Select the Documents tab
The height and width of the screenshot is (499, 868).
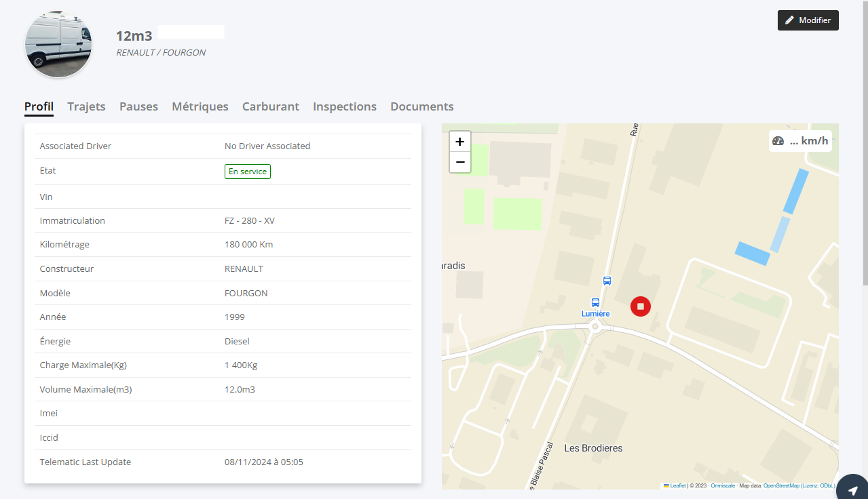421,106
